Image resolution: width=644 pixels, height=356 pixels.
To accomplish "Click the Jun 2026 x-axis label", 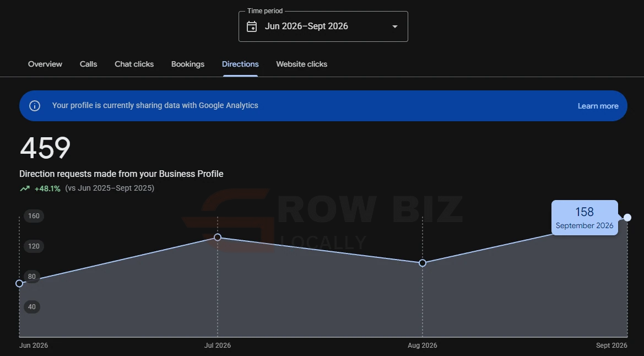I will (34, 346).
